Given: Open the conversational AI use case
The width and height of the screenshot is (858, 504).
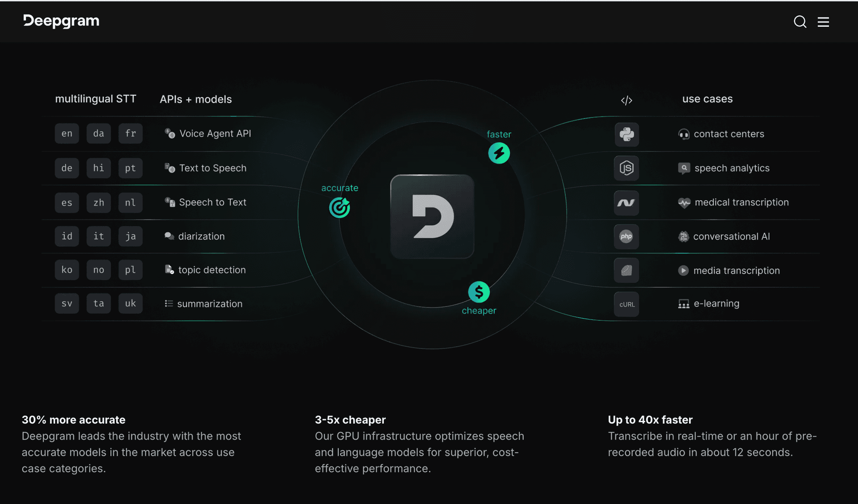Looking at the screenshot, I should pos(732,236).
